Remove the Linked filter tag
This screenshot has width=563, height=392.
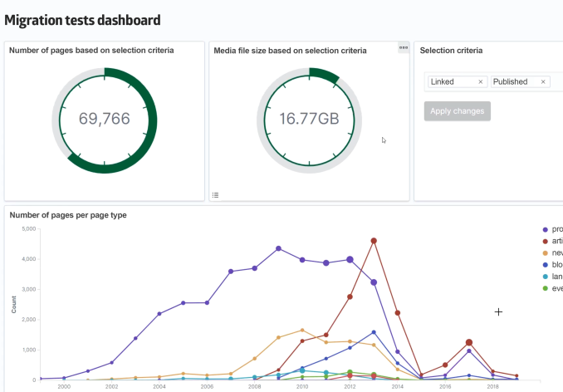tap(480, 82)
